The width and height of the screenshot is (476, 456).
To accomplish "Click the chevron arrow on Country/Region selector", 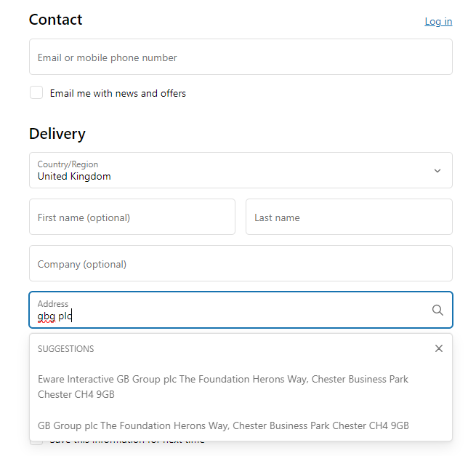I will point(437,171).
